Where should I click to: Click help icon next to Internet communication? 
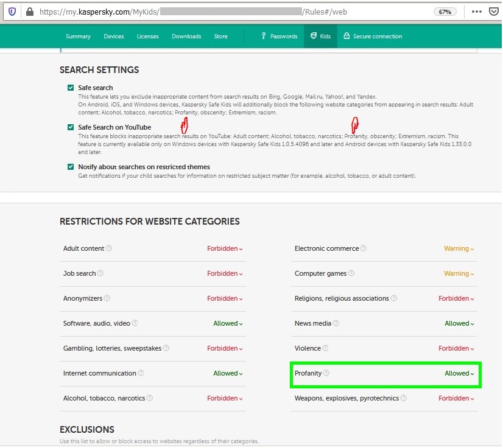pos(141,373)
